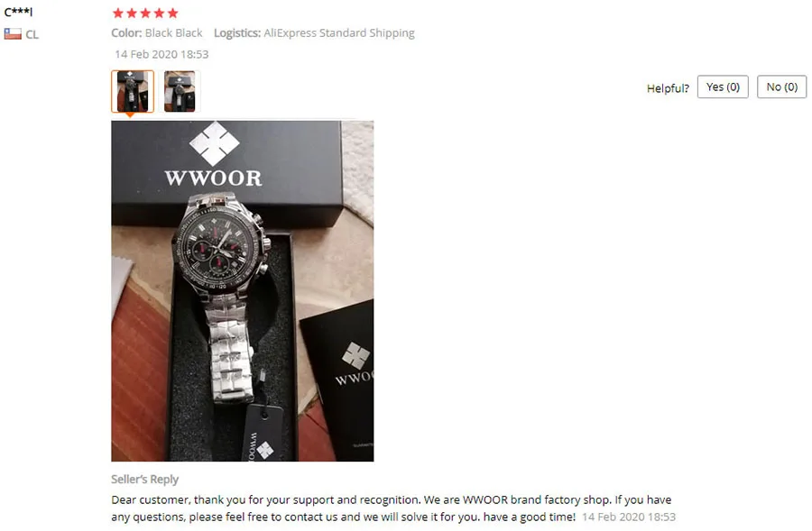Click the fourth red rating star
The width and height of the screenshot is (812, 531).
pos(159,13)
